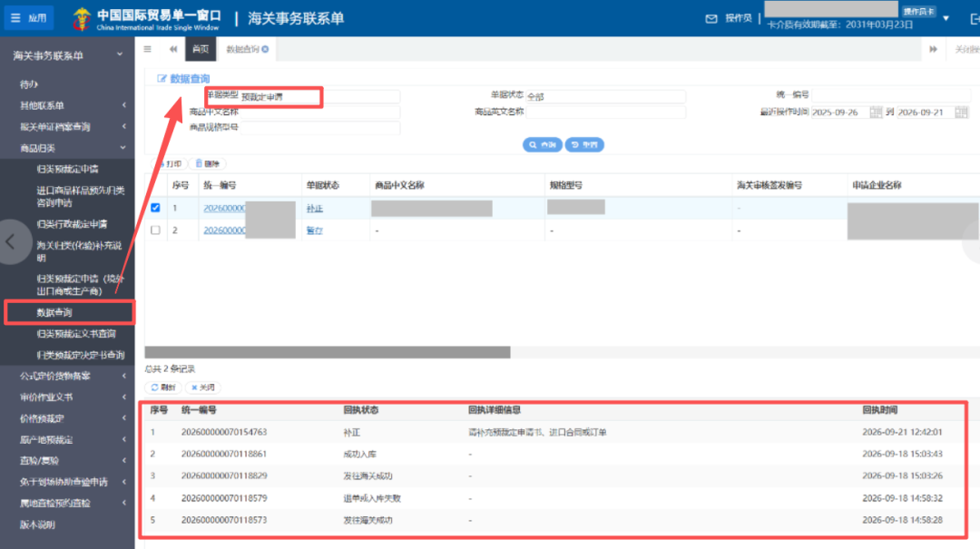Viewport: 980px width, 549px height.
Task: Collapse the 商品归类 menu
Action: pyautogui.click(x=67, y=148)
